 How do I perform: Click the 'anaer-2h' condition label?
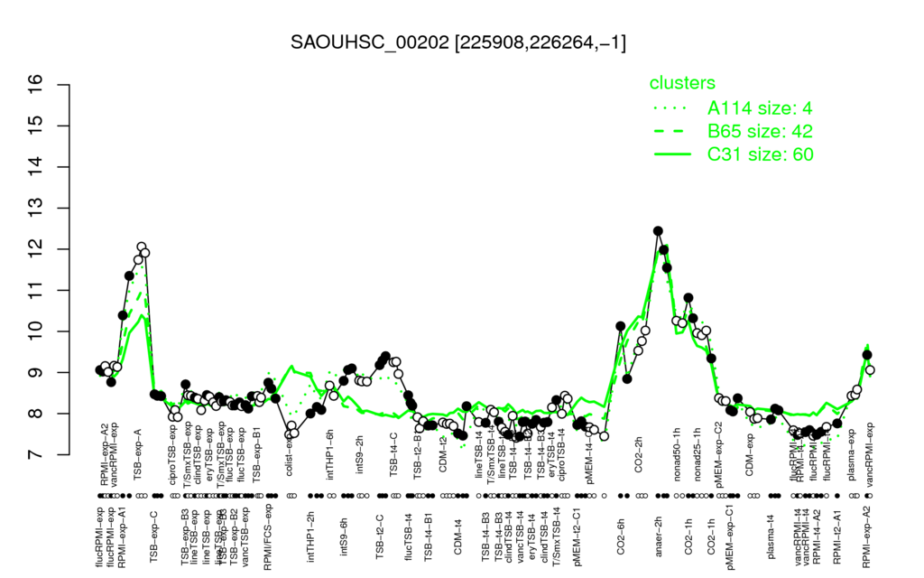click(658, 536)
